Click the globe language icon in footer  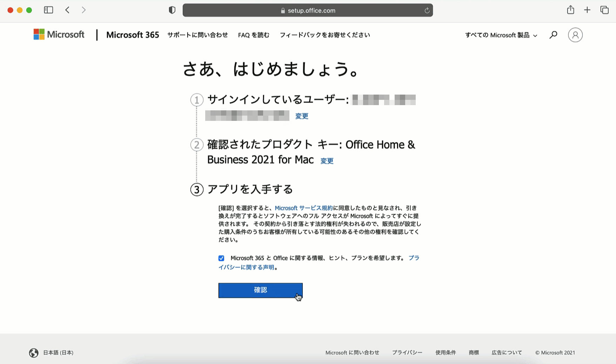(34, 353)
